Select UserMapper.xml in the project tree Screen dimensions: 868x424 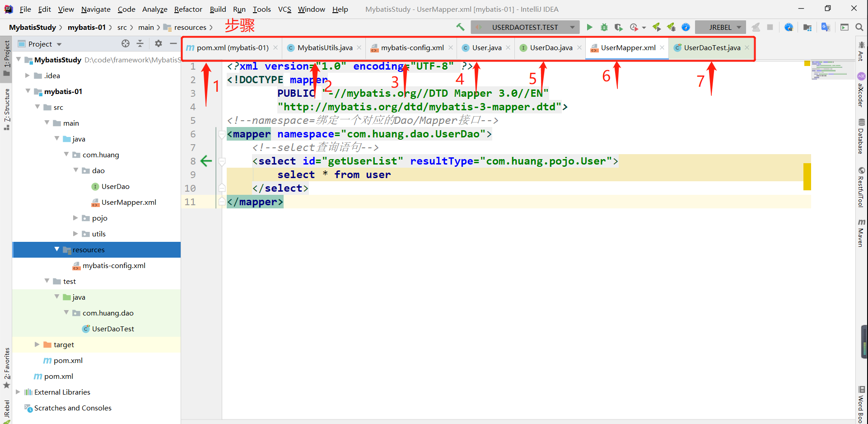[x=129, y=202]
